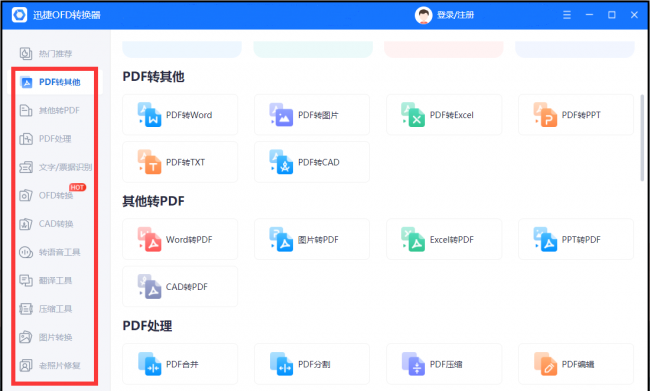The height and width of the screenshot is (391, 650).
Task: Click the HOT badge on OFD转换
Action: tap(78, 187)
